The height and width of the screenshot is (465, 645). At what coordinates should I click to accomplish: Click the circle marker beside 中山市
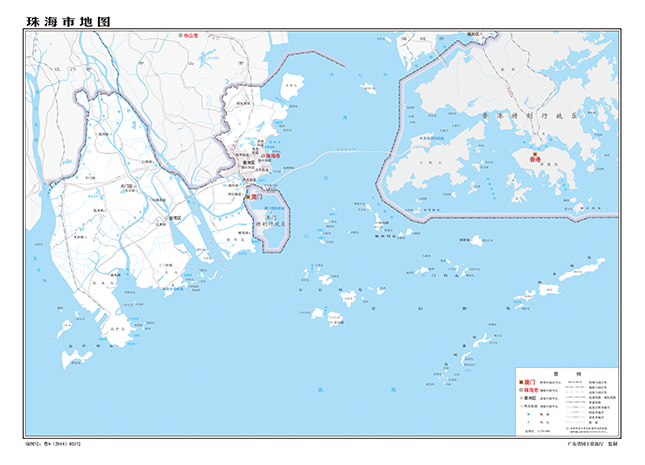(x=180, y=36)
